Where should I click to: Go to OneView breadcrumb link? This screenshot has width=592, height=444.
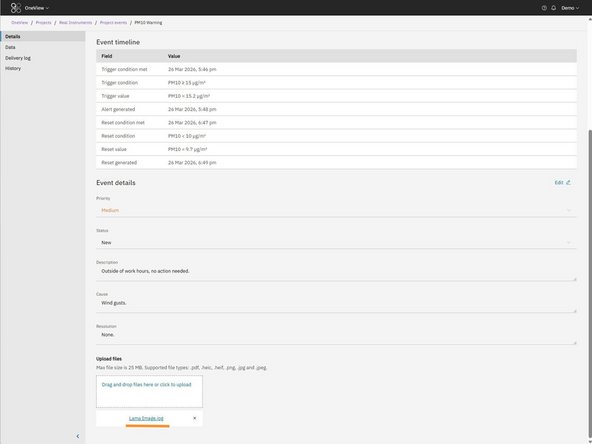click(x=20, y=23)
